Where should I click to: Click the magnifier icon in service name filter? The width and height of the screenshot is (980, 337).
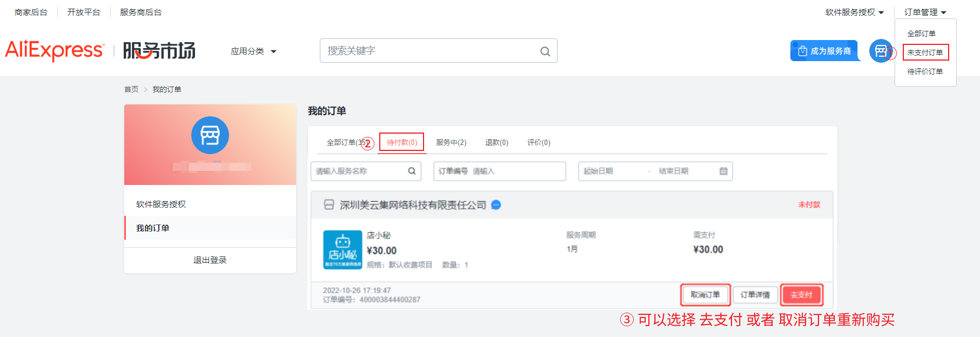click(412, 171)
